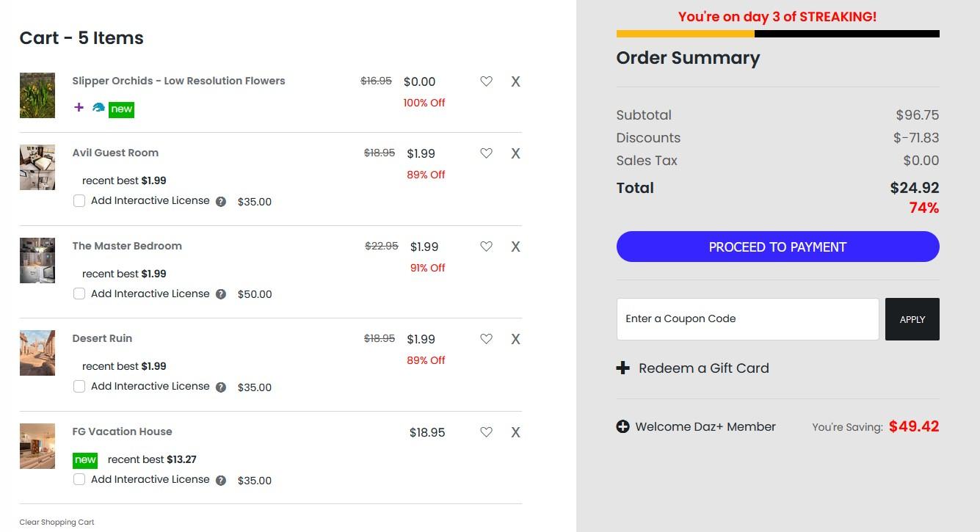The image size is (980, 532).
Task: Apply the coupon code
Action: coord(912,319)
